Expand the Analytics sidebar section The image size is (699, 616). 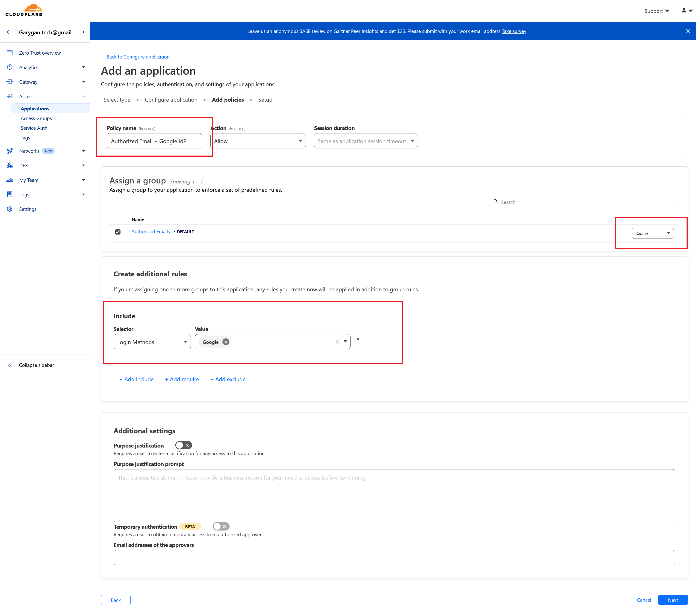pyautogui.click(x=83, y=67)
